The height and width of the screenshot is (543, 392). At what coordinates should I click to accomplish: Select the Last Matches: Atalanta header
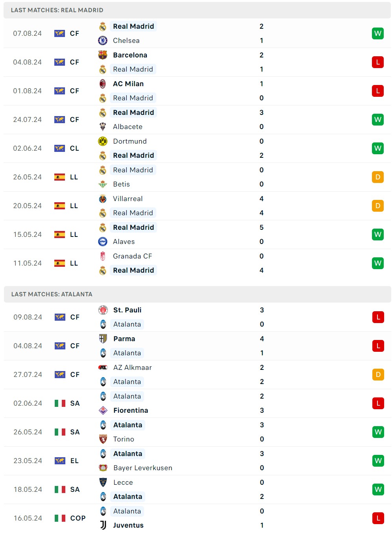click(x=52, y=294)
